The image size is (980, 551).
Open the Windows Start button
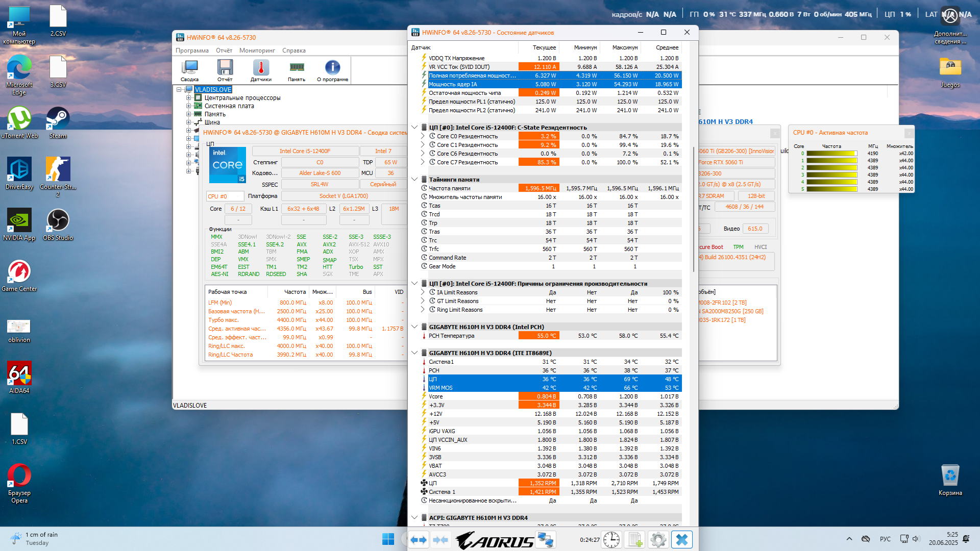(388, 539)
